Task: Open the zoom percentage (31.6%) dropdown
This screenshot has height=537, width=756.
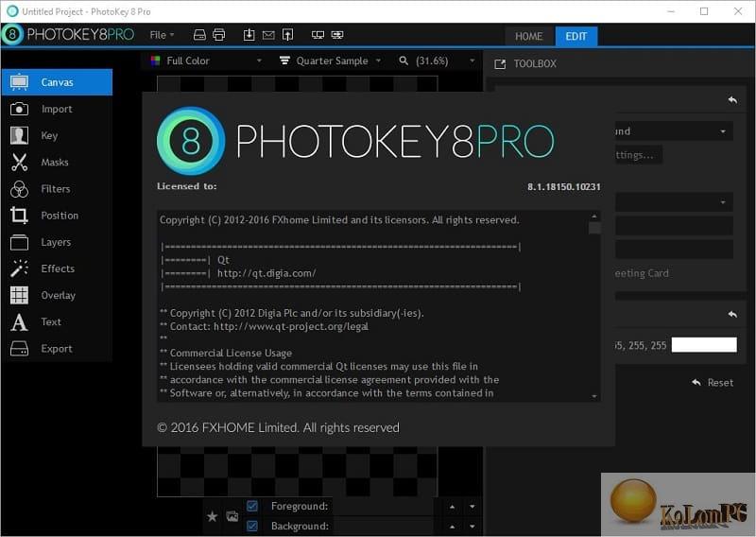Action: click(x=437, y=61)
